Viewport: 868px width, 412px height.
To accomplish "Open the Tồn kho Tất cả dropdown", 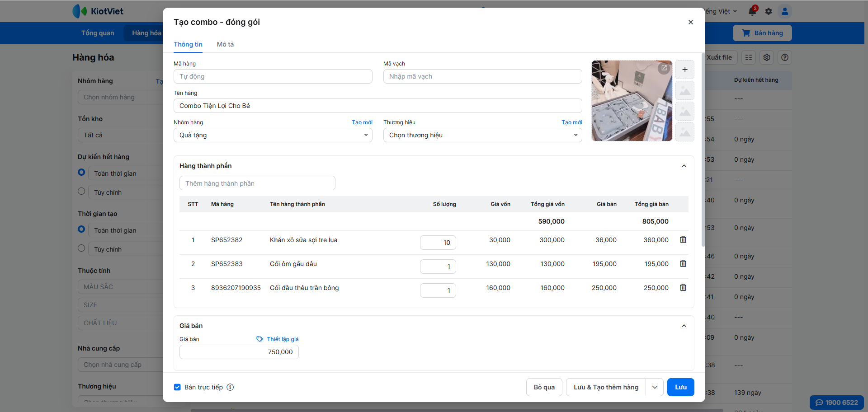I will coord(120,135).
